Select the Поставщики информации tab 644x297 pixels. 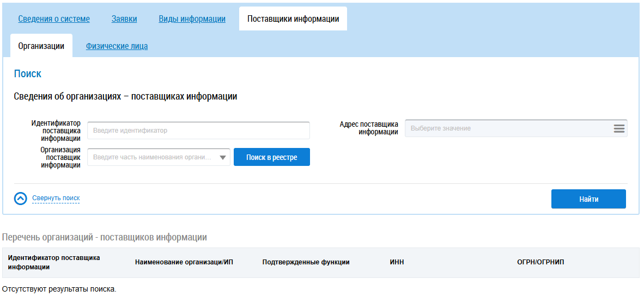coord(293,19)
